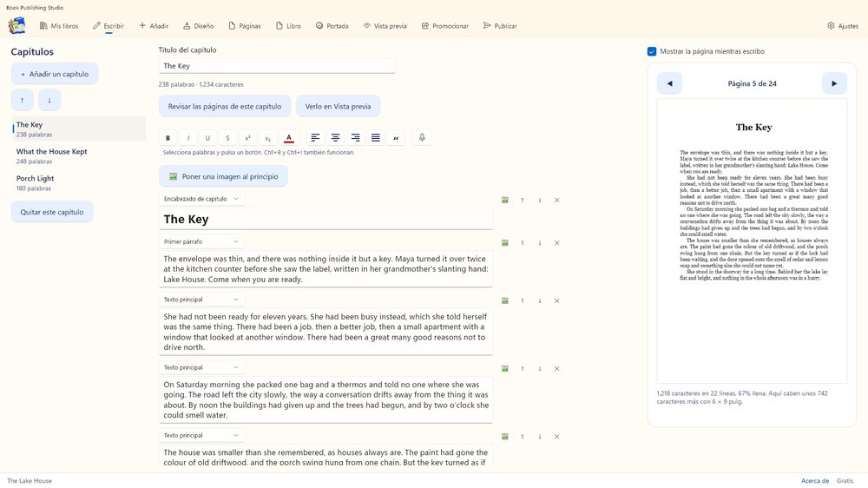
Task: Open the Primer párrafo style dropdown
Action: coord(201,241)
